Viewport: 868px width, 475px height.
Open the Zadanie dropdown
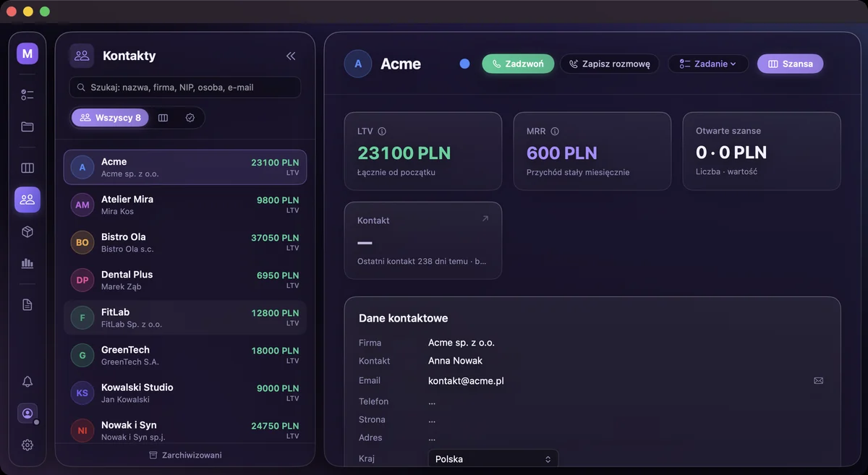coord(708,64)
